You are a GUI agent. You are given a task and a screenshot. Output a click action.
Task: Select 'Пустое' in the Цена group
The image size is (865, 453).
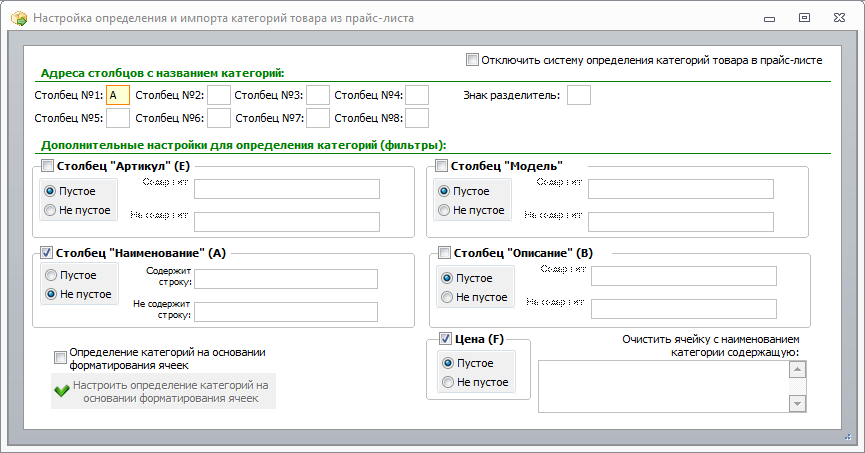[448, 363]
